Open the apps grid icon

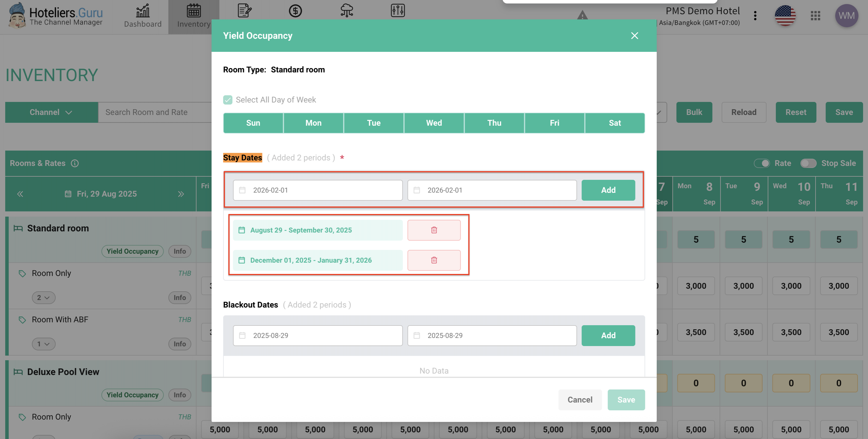[815, 16]
